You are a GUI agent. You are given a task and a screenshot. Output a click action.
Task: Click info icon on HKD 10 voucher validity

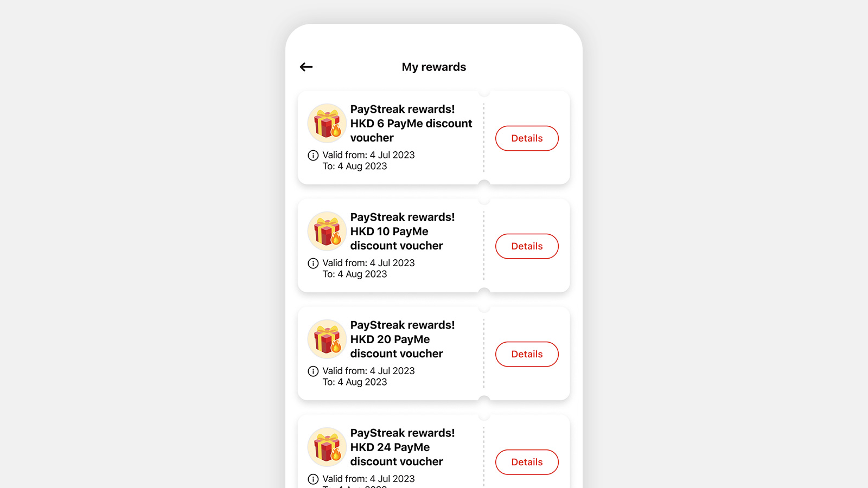tap(313, 263)
